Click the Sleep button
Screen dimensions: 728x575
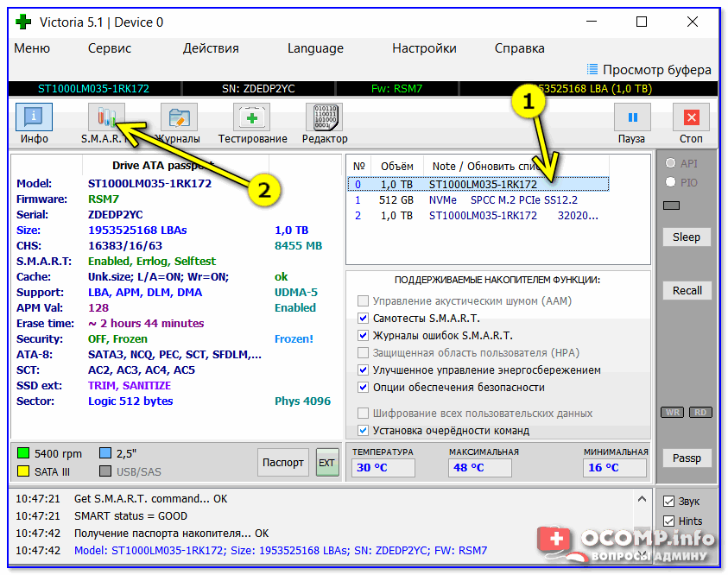coord(687,237)
